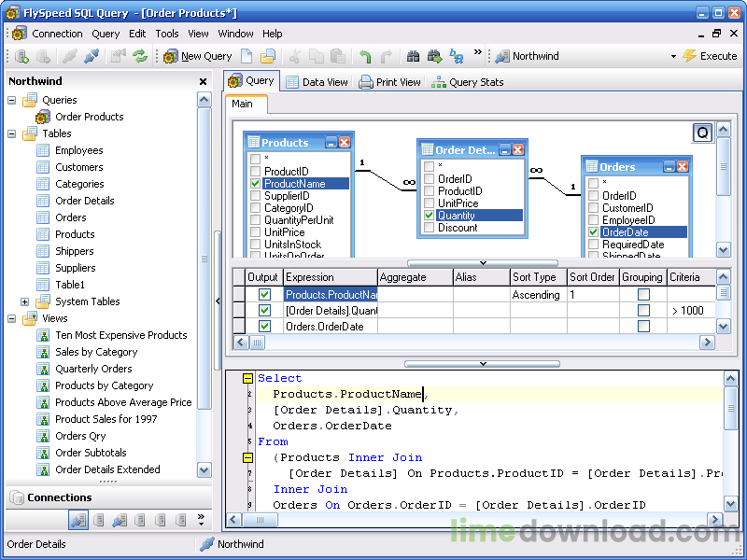Open the Tools menu
The image size is (747, 560).
click(167, 34)
